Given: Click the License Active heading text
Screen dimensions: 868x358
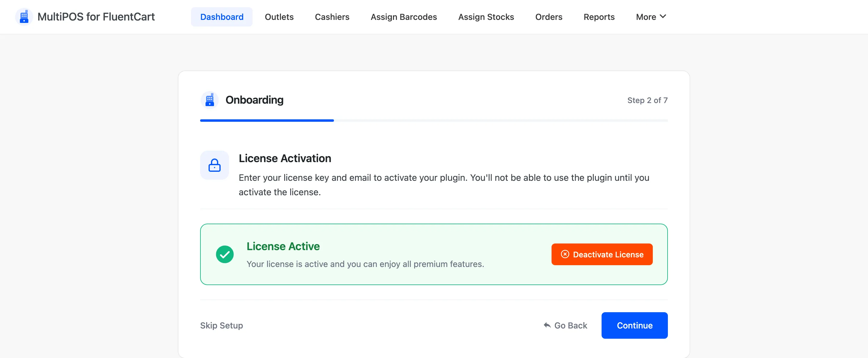Looking at the screenshot, I should [x=283, y=246].
